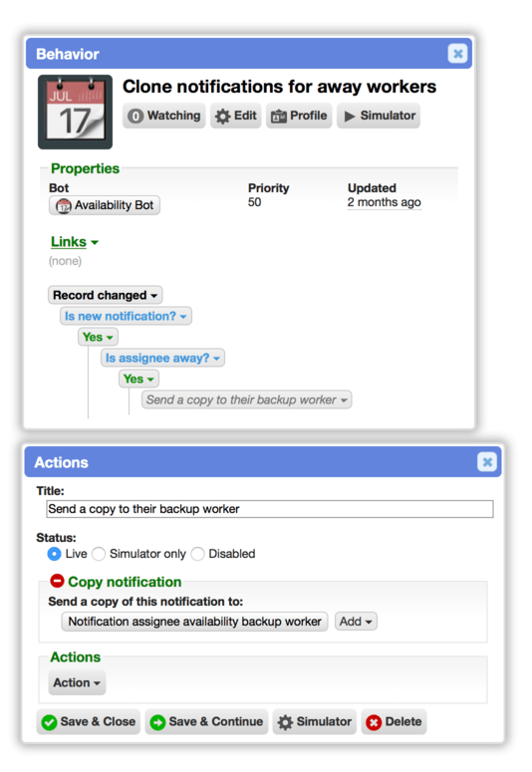Click the calendar JUL 17 behavior icon
This screenshot has height=772, width=532.
click(x=75, y=113)
